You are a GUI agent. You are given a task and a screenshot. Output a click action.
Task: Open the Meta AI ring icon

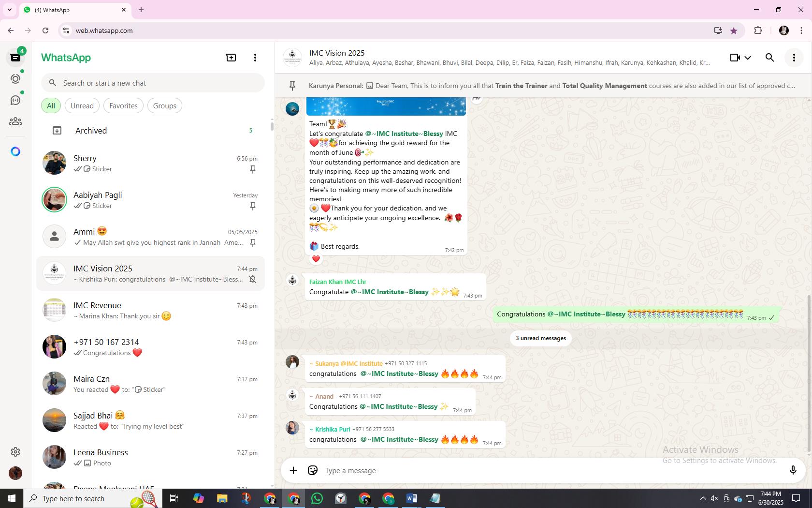click(x=15, y=151)
